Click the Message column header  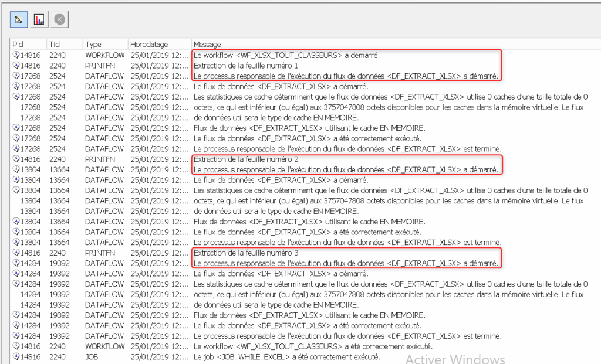tap(387, 44)
